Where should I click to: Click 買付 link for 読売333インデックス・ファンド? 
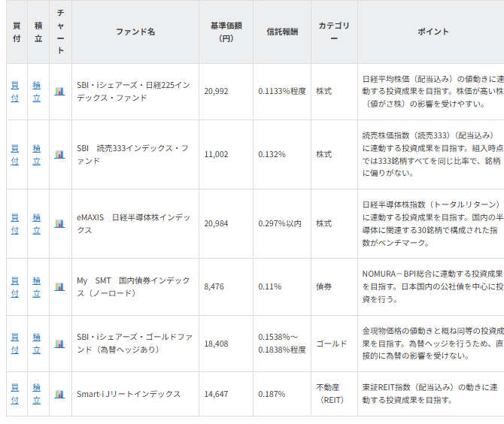15,155
